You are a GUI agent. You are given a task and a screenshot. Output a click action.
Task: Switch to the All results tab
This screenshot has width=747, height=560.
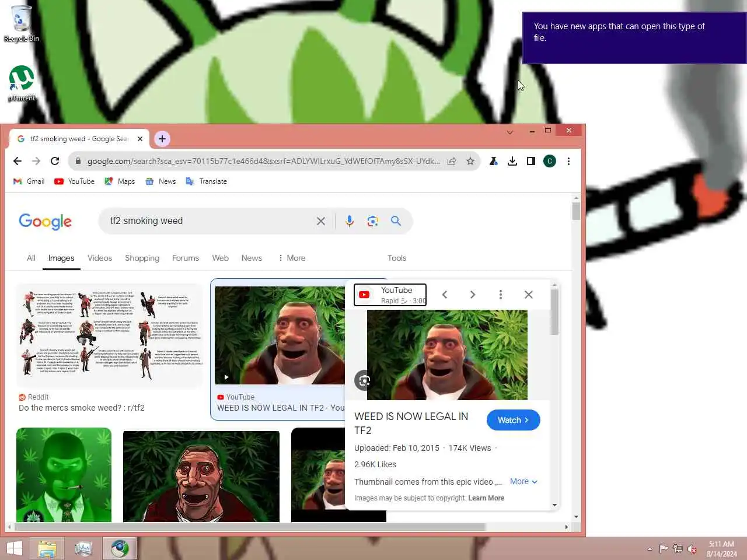click(31, 258)
